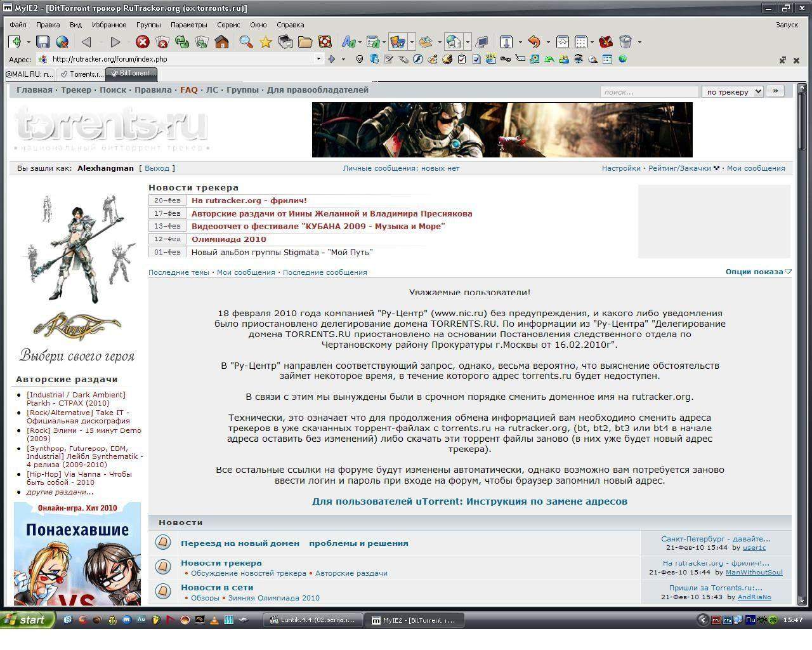Image resolution: width=812 pixels, height=650 pixels.
Task: Open the Сервис menu
Action: (x=228, y=25)
